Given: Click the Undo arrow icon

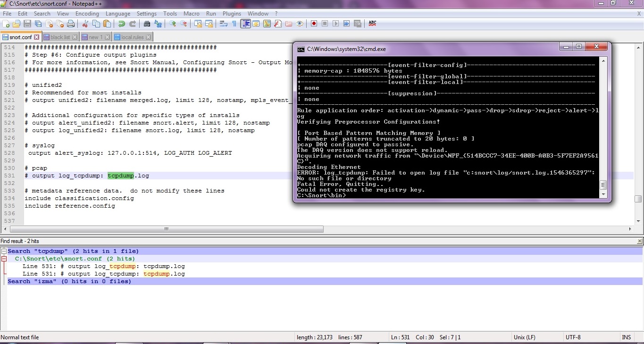Looking at the screenshot, I should [122, 24].
